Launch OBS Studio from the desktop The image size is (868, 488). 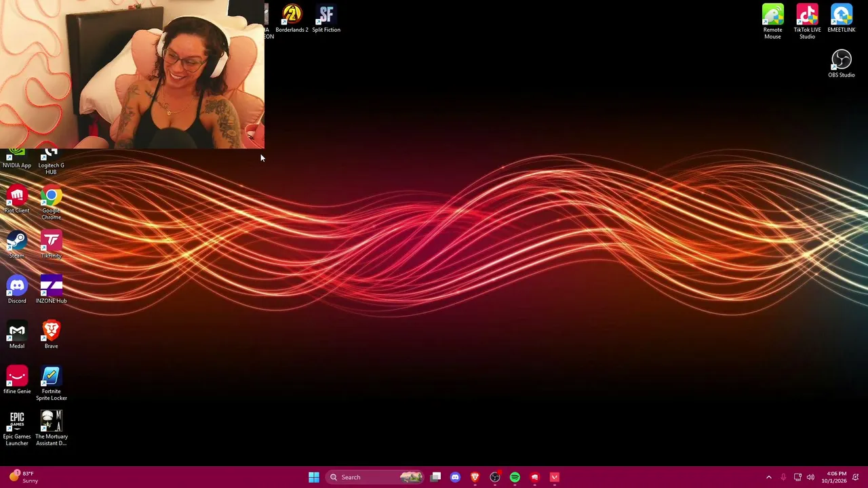pos(842,64)
